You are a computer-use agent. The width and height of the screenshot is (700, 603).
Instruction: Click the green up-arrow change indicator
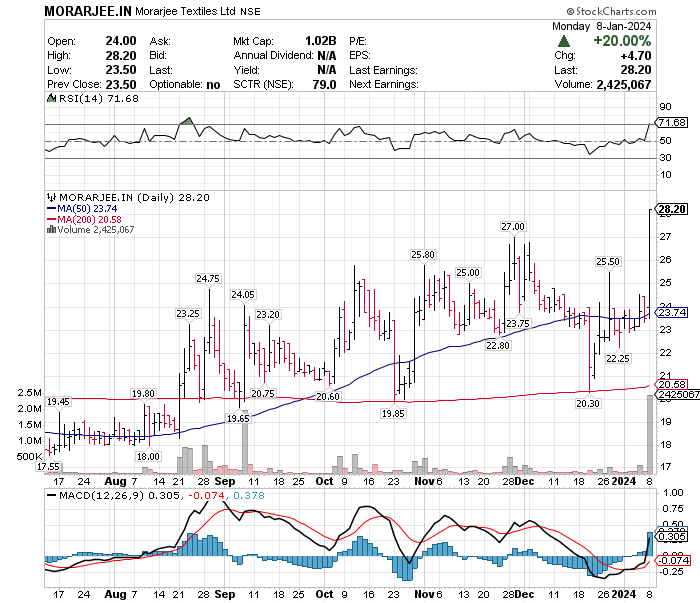[x=564, y=42]
